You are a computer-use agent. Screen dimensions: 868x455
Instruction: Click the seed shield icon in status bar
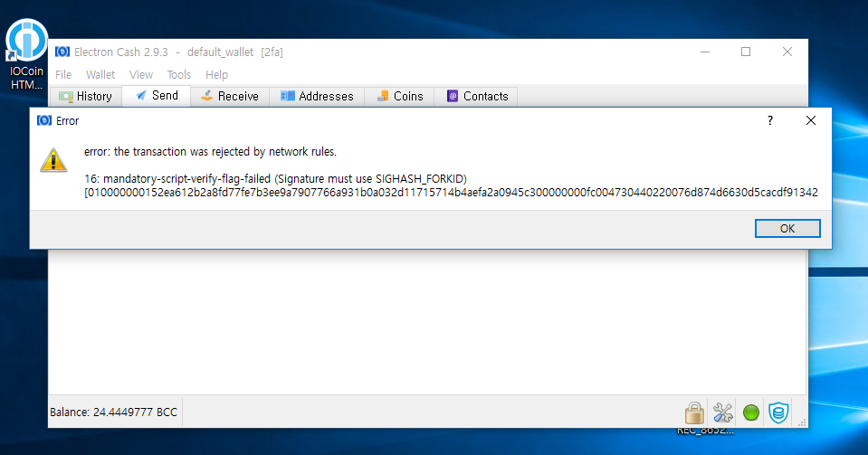[x=778, y=412]
